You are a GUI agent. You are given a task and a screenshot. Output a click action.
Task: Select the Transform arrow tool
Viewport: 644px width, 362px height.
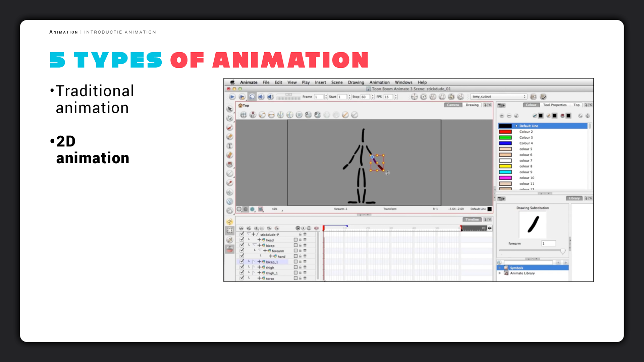(230, 109)
